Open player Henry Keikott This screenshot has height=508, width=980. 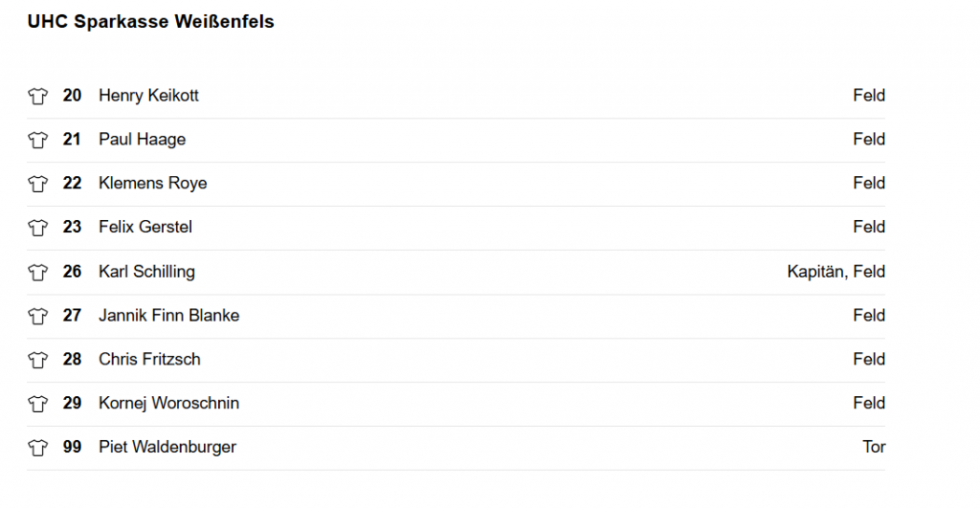pos(148,96)
